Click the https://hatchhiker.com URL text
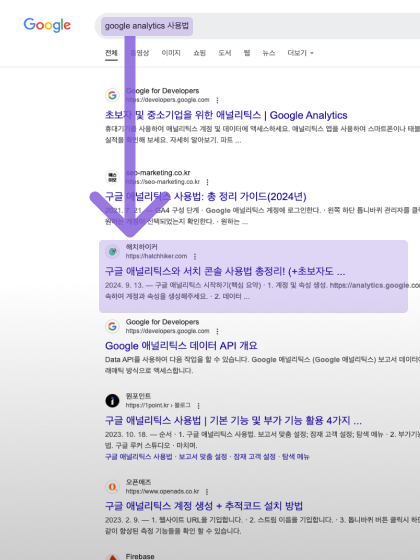 tap(156, 256)
